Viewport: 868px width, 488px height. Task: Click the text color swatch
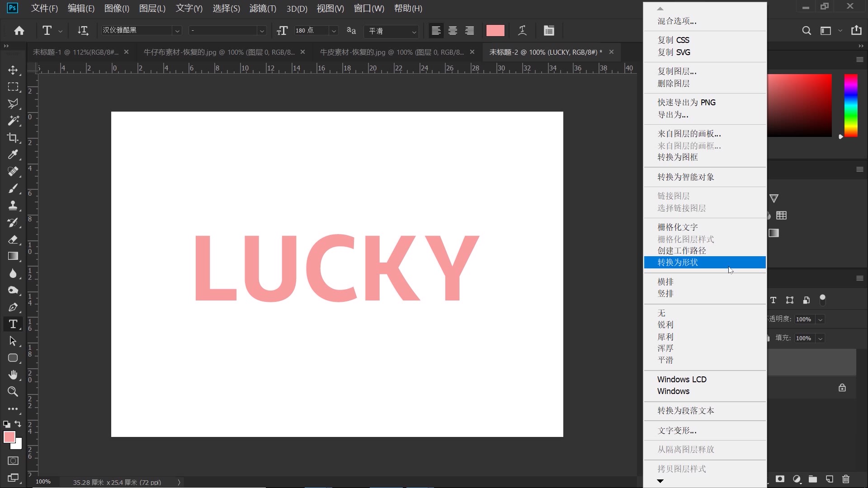(495, 30)
